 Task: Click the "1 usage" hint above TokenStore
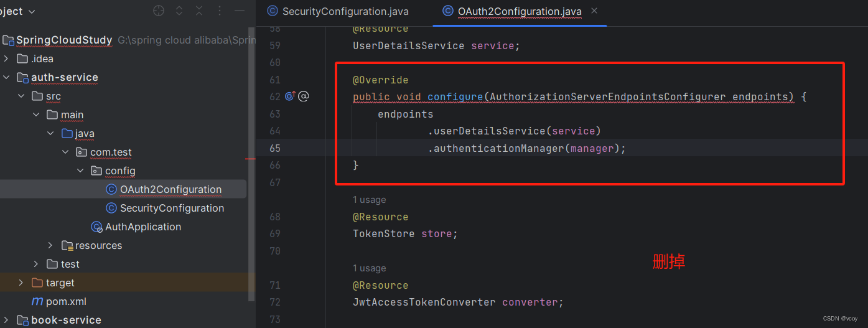click(x=369, y=200)
